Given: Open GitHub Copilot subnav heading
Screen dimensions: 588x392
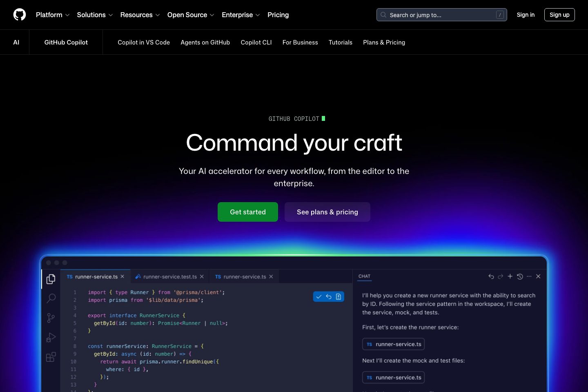Looking at the screenshot, I should (x=66, y=42).
